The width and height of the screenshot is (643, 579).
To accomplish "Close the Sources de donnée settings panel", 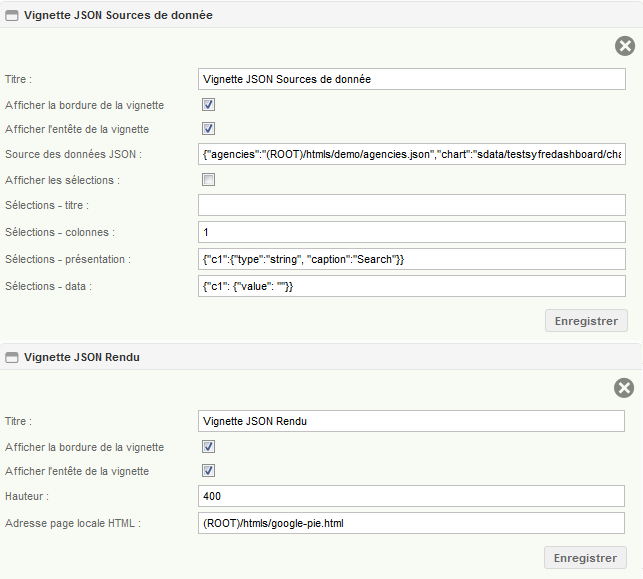I will coord(625,46).
